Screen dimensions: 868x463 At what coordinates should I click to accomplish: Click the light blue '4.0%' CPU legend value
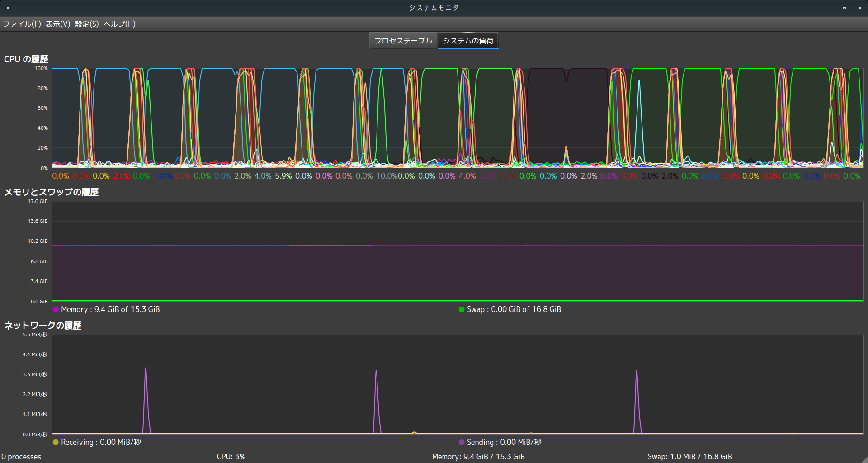263,176
